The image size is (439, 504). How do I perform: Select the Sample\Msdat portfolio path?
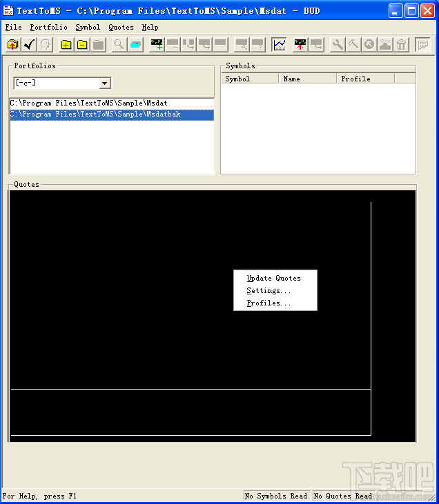[x=112, y=103]
